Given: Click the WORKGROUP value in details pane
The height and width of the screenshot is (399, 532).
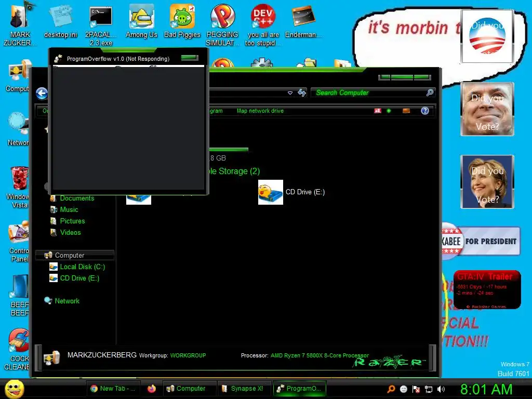Looking at the screenshot, I should click(188, 355).
